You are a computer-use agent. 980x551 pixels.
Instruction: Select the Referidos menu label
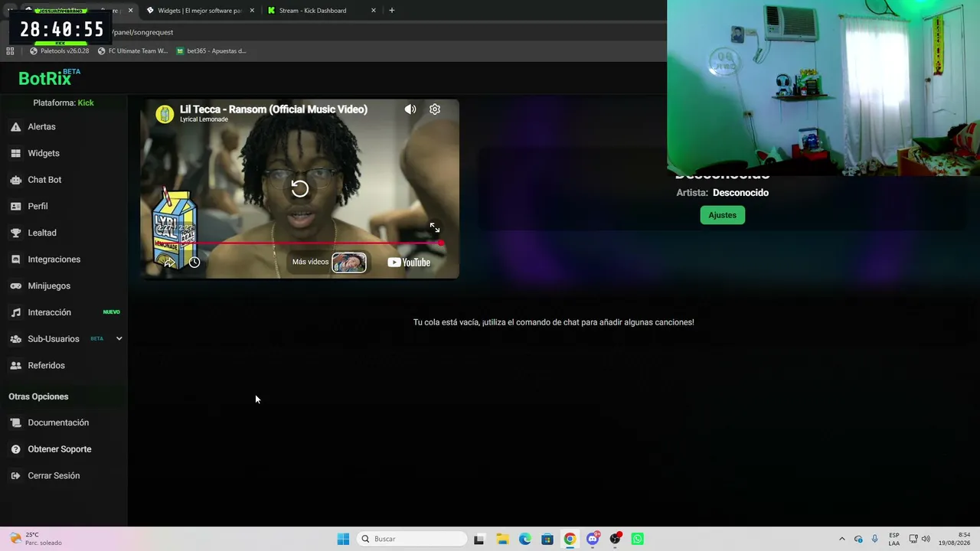[47, 366]
